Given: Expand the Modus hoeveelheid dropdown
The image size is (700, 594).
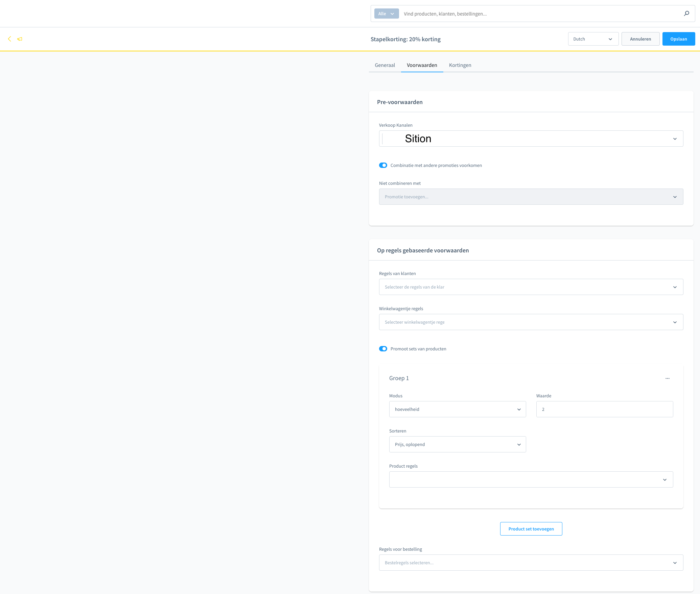Looking at the screenshot, I should (457, 409).
